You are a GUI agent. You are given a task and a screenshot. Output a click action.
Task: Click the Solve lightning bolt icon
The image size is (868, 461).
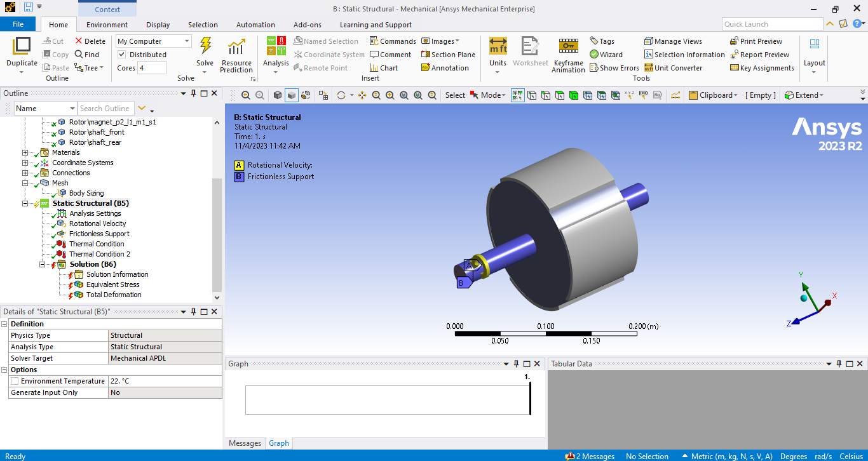(x=205, y=46)
